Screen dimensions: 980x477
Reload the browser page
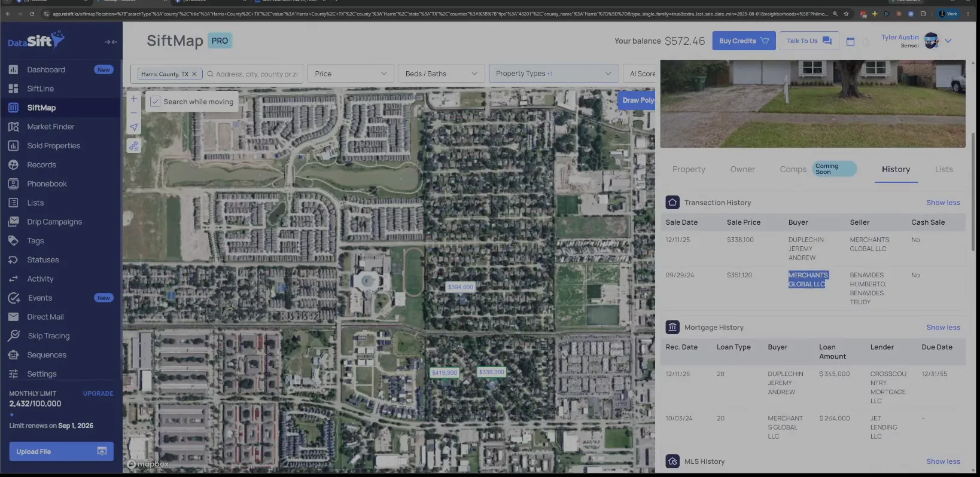coord(32,14)
